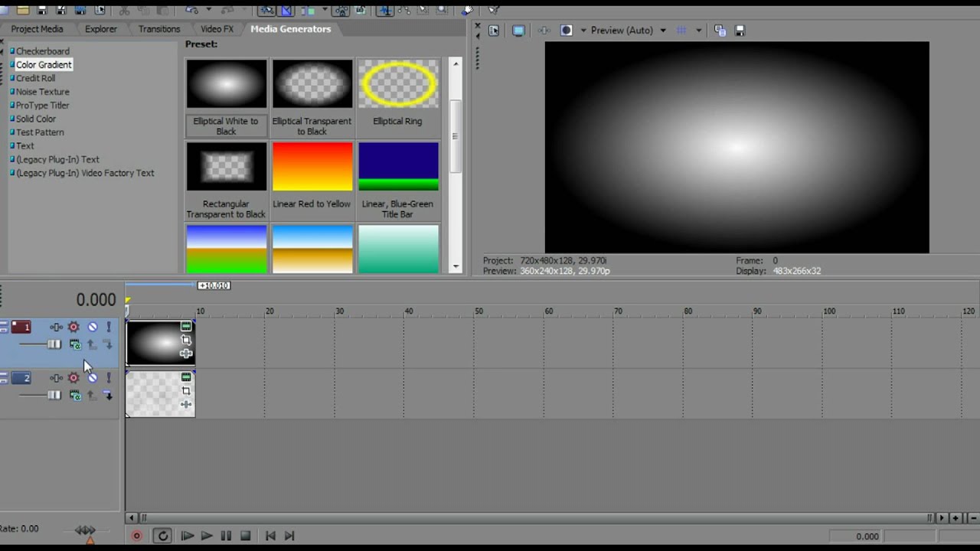This screenshot has height=551, width=980.
Task: Open Track FX on track 1
Action: pos(57,328)
